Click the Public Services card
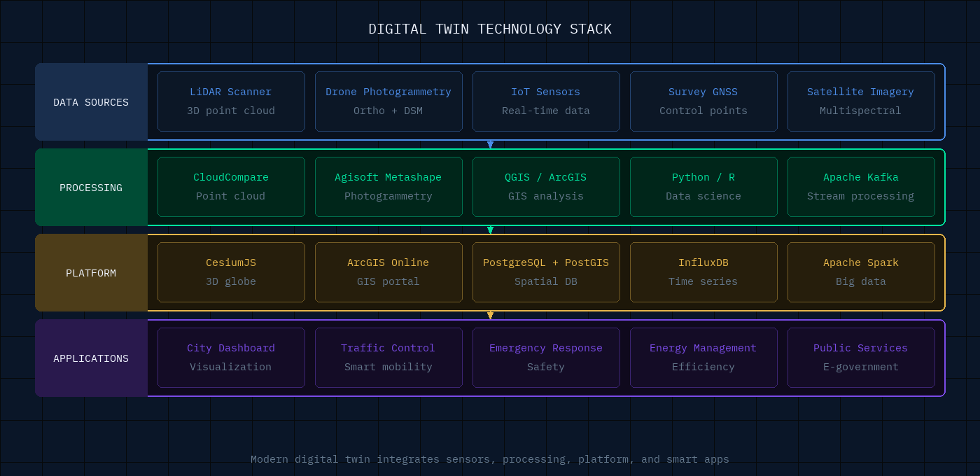The width and height of the screenshot is (980, 476). tap(861, 358)
